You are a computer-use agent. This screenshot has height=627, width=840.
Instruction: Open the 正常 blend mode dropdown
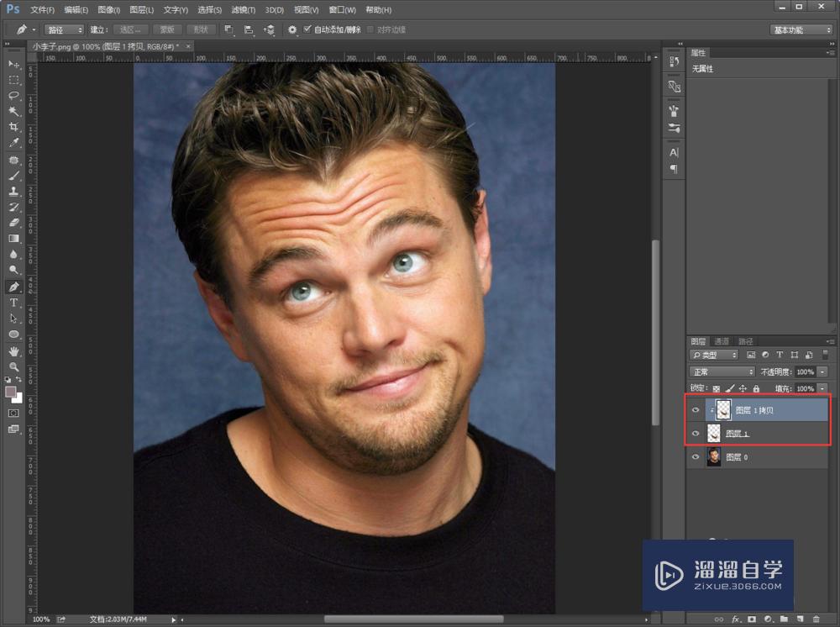point(722,371)
